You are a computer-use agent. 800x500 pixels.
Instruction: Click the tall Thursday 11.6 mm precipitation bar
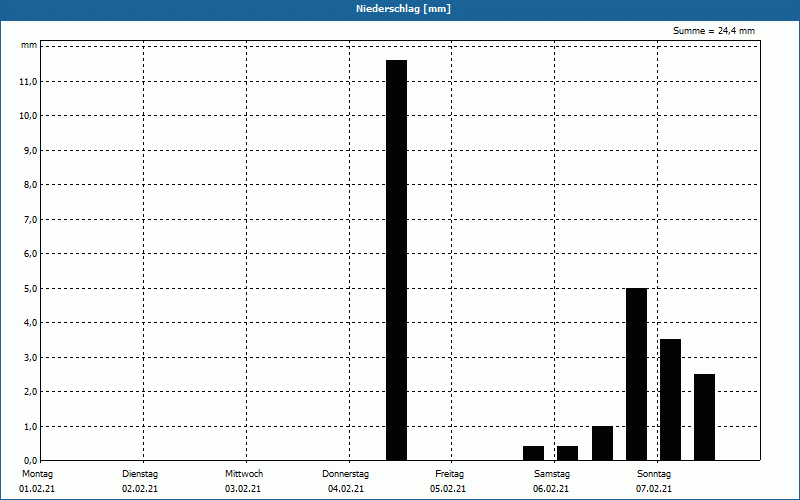396,260
